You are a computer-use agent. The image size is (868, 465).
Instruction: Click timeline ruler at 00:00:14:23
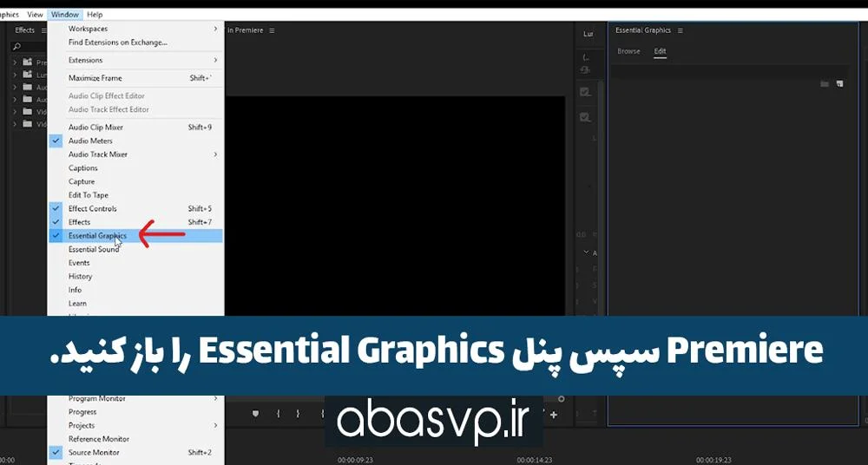point(534,460)
